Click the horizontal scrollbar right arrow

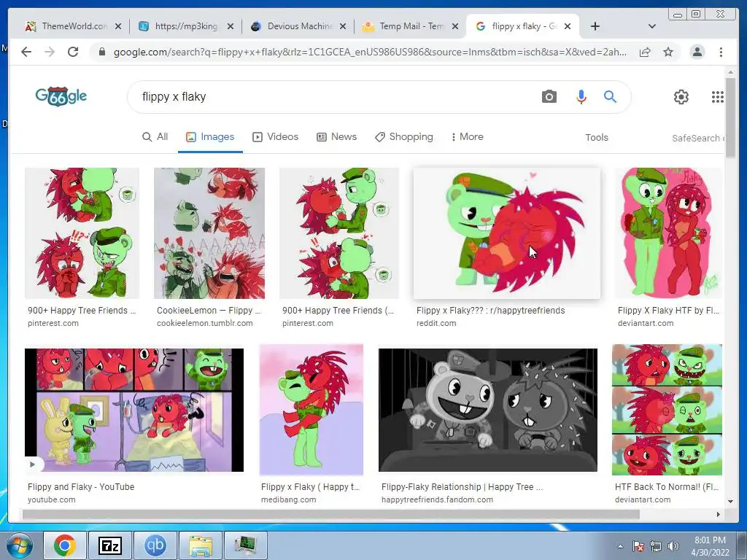(719, 514)
